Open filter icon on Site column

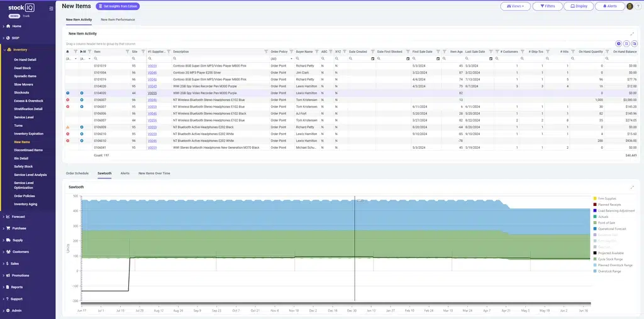pos(143,51)
